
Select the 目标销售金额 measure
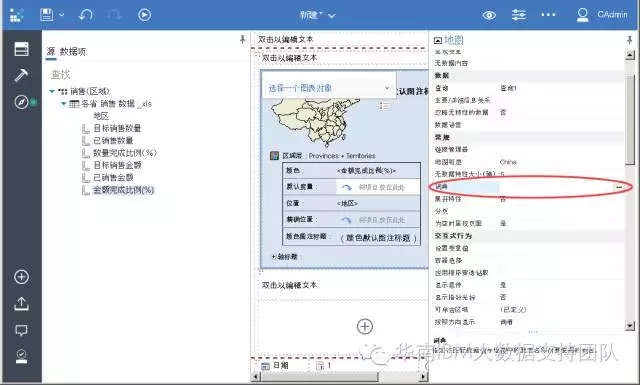117,165
